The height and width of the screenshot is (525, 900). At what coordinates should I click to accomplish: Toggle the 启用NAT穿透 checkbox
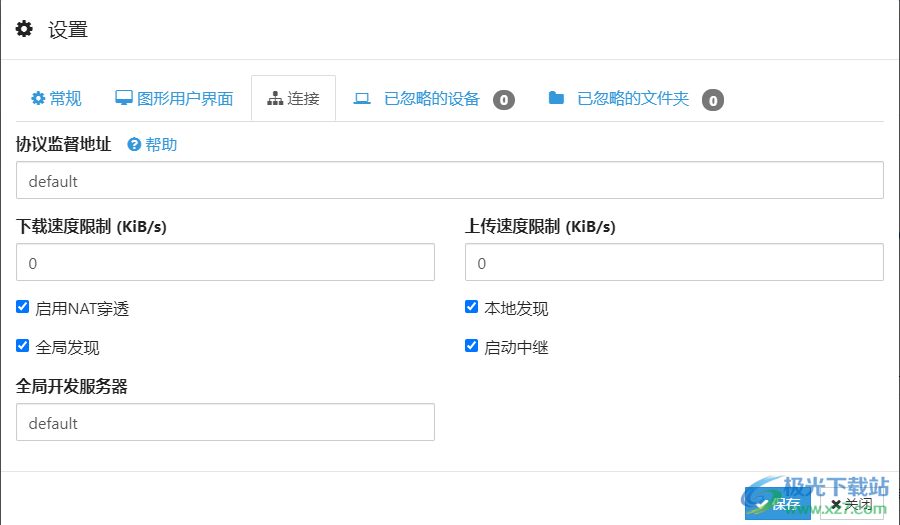(22, 307)
